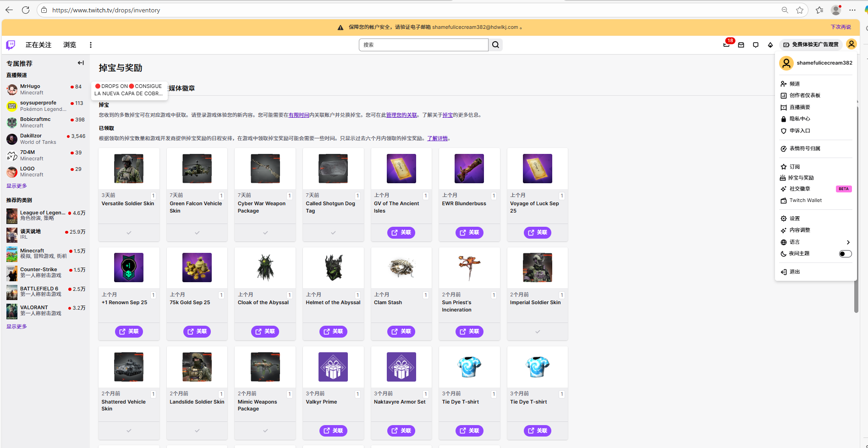Open the three-dot more menu

pyautogui.click(x=91, y=45)
